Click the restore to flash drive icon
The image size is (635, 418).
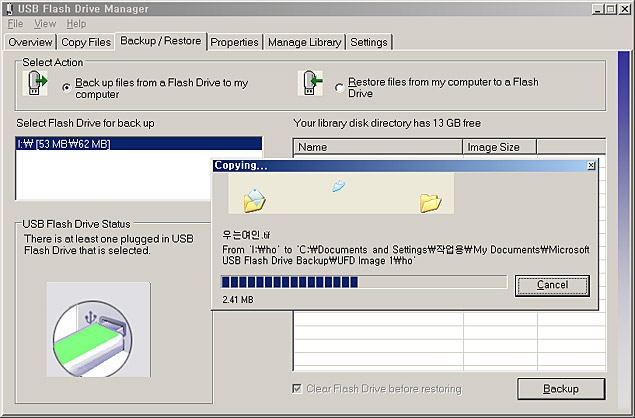(310, 85)
